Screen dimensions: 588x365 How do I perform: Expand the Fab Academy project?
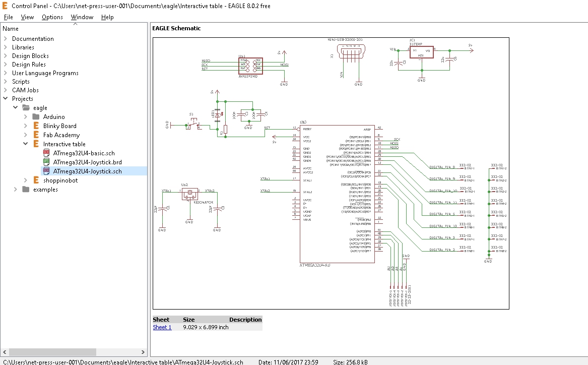(x=26, y=135)
